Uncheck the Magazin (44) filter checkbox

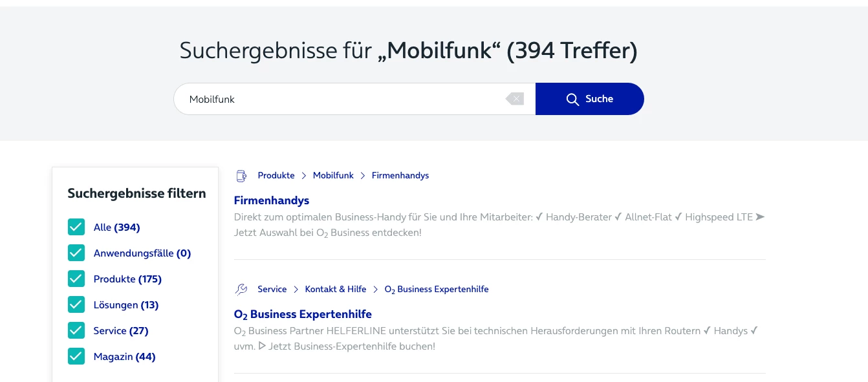click(x=76, y=356)
